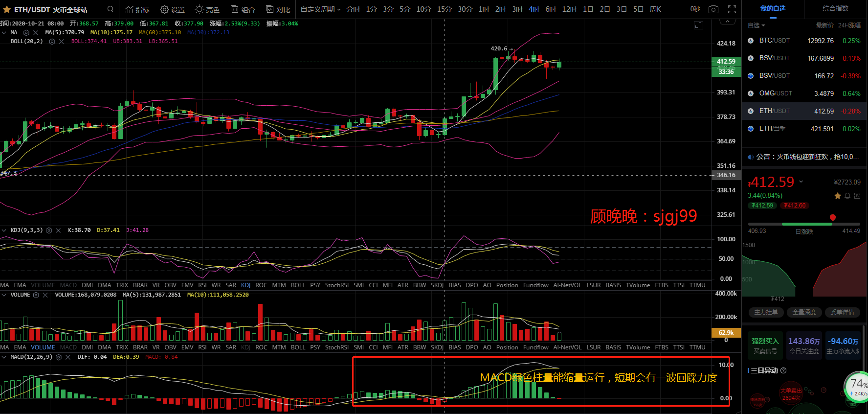Expand the price unit dropdown beside 412.59
Screen dimensions: 868x414
(801, 182)
